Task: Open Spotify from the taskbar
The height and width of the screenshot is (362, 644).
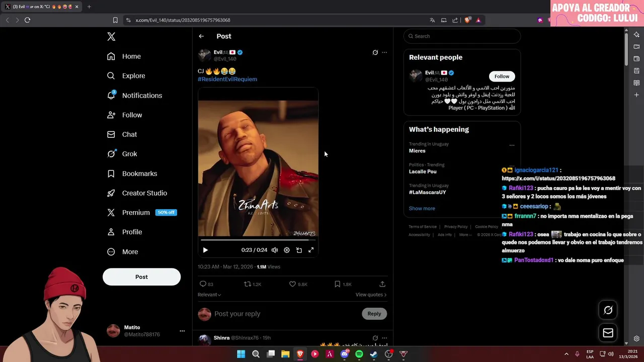Action: pos(359,354)
